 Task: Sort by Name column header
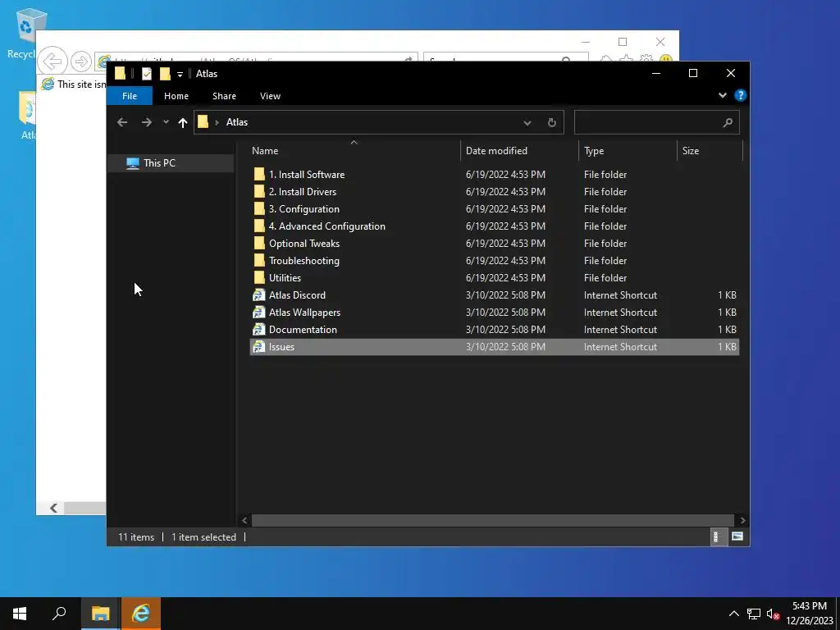point(354,151)
